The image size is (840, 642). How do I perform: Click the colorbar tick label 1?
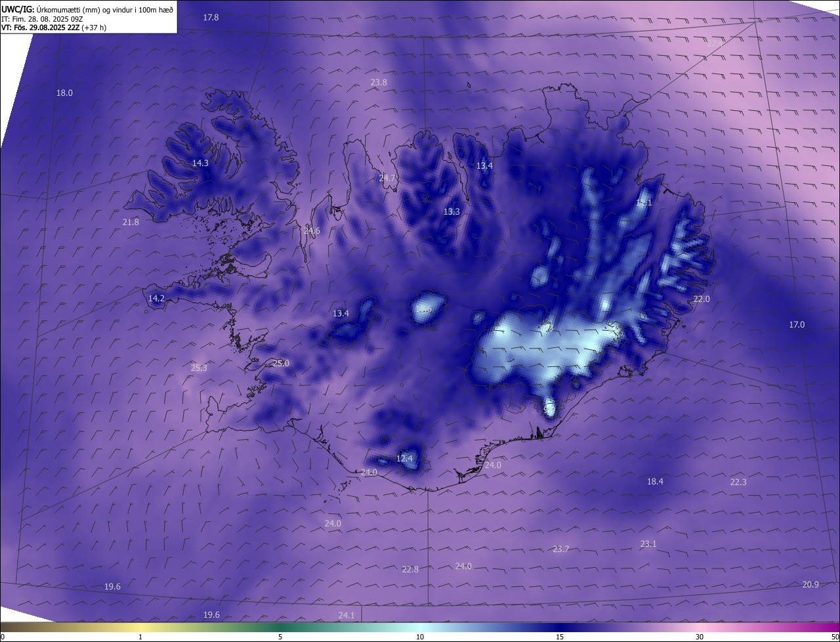click(140, 637)
